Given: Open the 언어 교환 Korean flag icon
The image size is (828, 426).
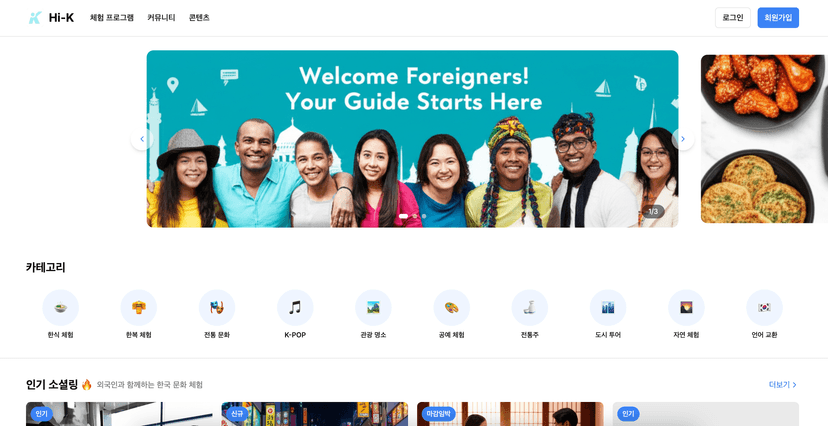Looking at the screenshot, I should click(x=764, y=307).
